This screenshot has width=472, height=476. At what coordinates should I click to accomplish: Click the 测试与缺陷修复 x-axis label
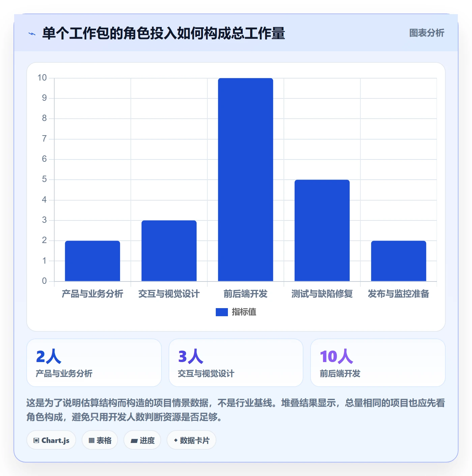tap(322, 294)
